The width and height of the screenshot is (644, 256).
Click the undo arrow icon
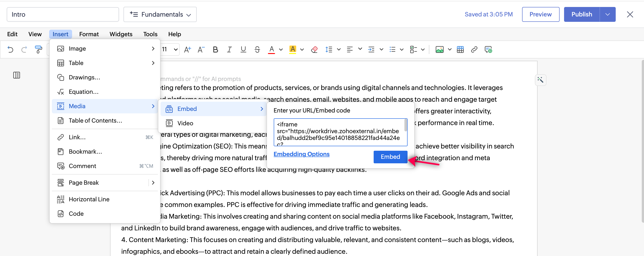10,49
